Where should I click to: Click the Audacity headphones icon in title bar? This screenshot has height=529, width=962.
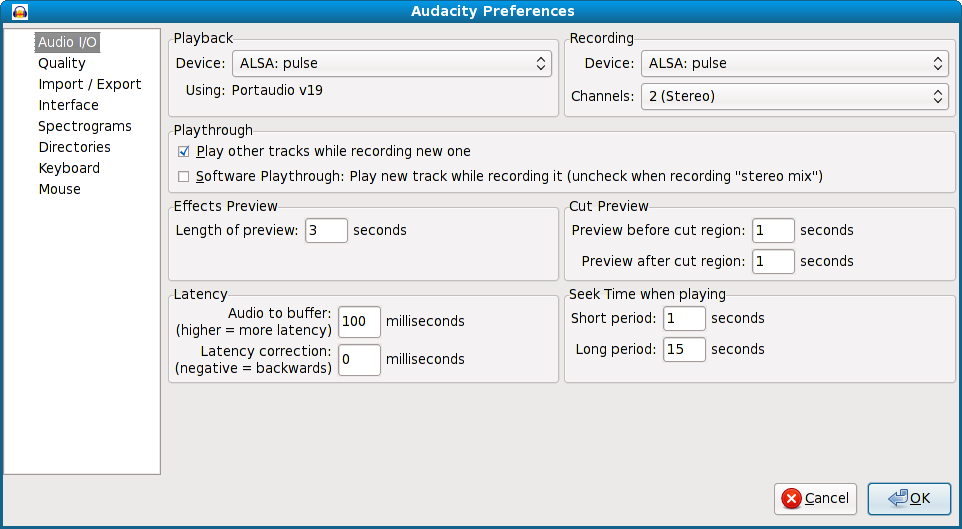[20, 11]
